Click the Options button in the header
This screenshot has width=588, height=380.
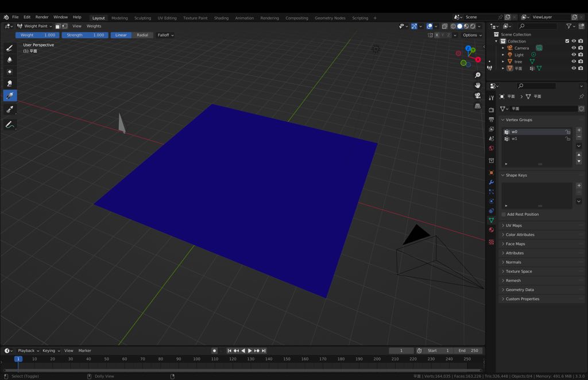[x=470, y=35]
